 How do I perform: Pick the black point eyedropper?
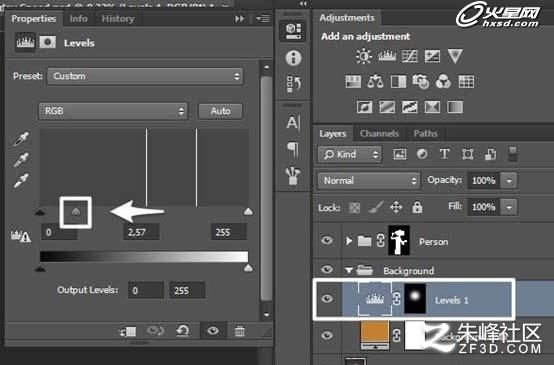pyautogui.click(x=21, y=139)
